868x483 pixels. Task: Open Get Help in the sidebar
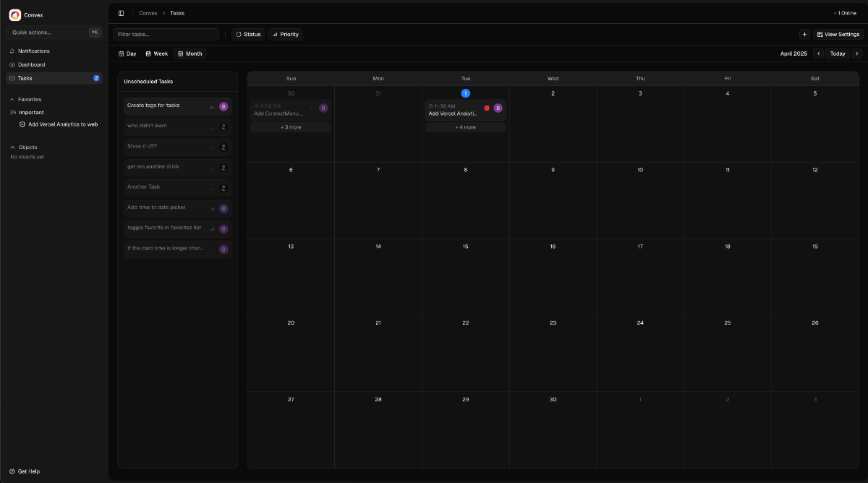[25, 471]
